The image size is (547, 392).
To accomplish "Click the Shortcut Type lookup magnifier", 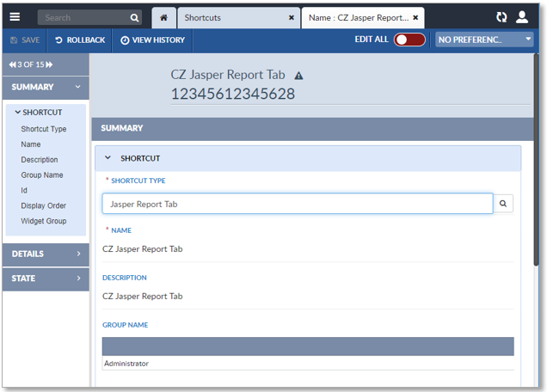I will [x=503, y=204].
